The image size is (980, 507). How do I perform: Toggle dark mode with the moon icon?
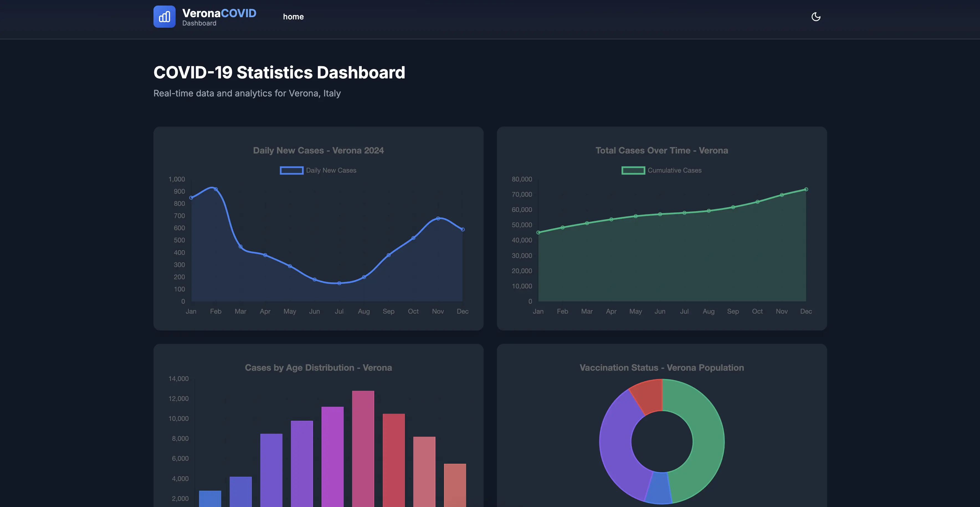[x=816, y=17]
